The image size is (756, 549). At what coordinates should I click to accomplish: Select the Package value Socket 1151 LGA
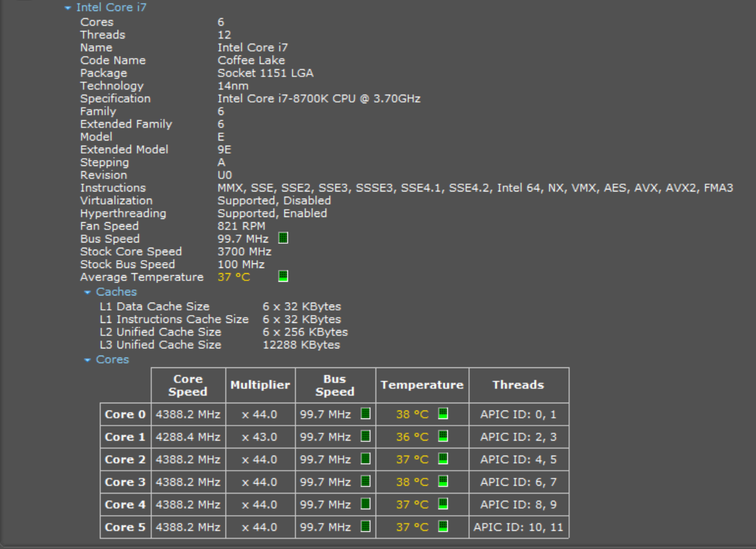(266, 73)
